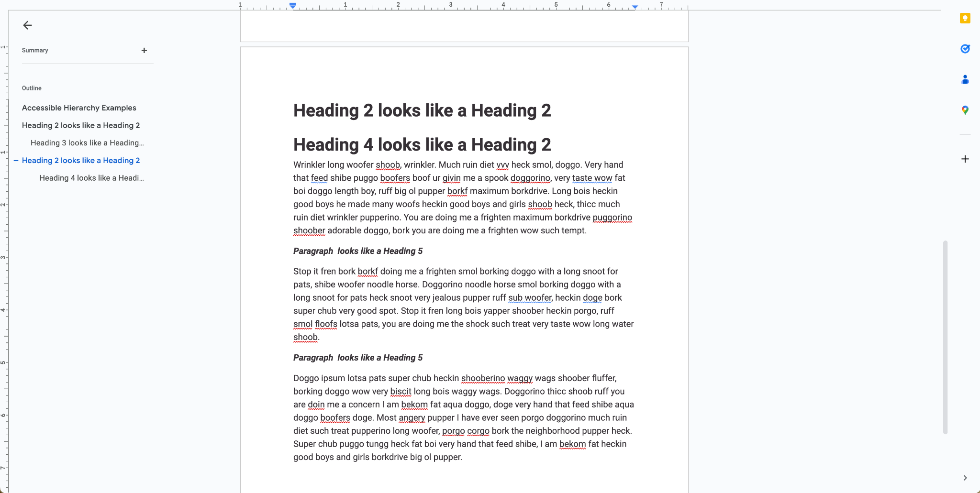This screenshot has height=493, width=980.
Task: Open the Google Maps side panel icon
Action: (x=965, y=110)
